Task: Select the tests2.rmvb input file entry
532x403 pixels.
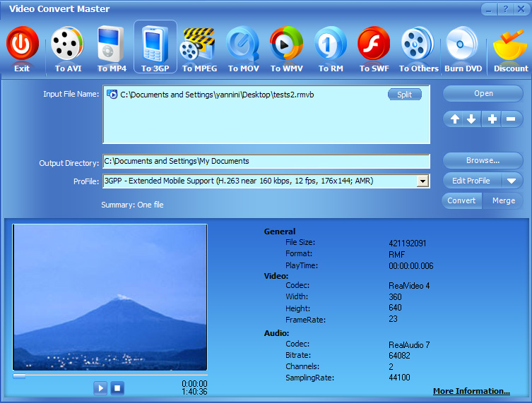Action: coord(217,95)
